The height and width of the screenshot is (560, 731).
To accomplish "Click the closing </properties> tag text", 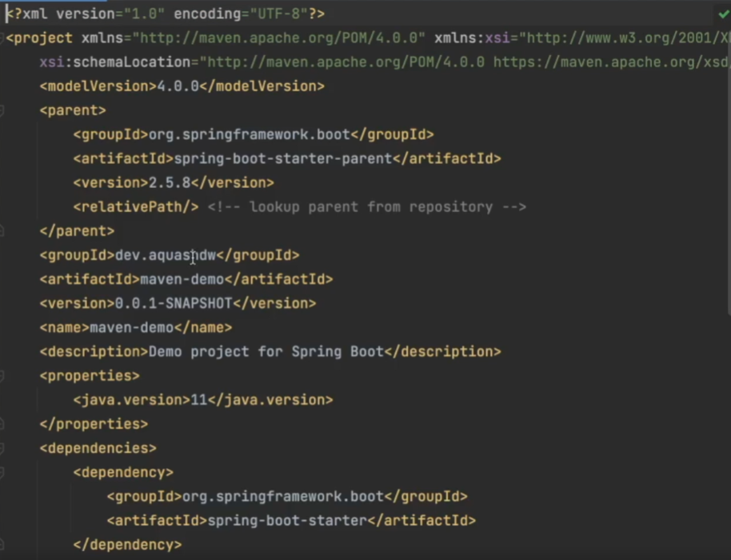I will [94, 424].
